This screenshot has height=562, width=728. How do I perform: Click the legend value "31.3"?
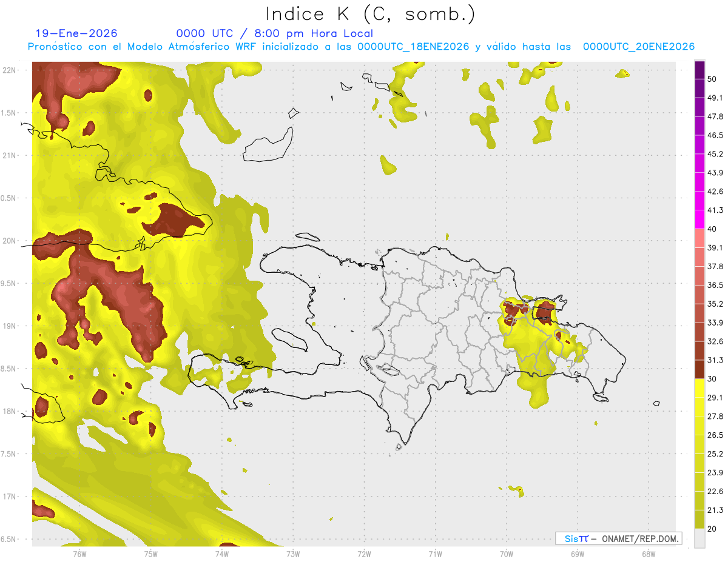coord(715,360)
